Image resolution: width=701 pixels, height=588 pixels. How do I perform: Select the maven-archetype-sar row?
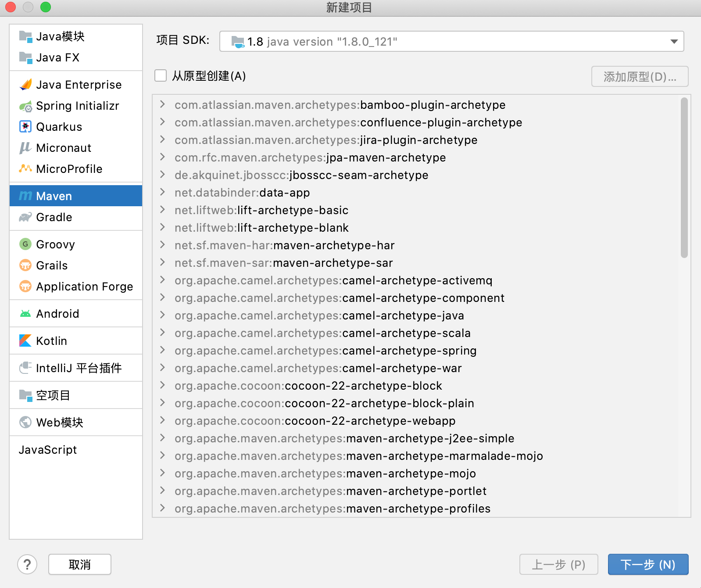point(415,263)
